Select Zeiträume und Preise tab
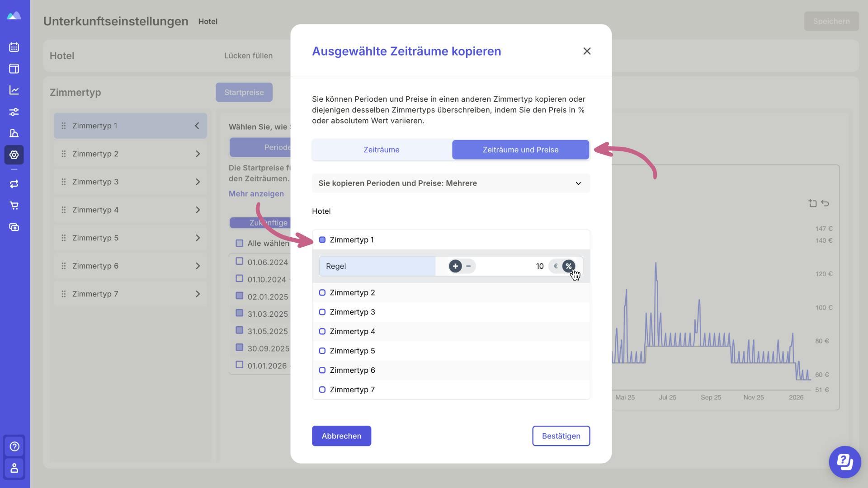This screenshot has width=868, height=488. 520,150
